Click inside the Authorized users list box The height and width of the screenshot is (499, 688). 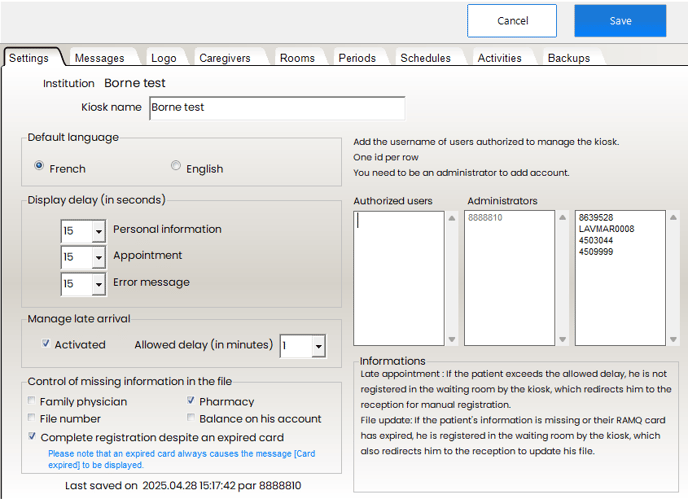coord(398,277)
